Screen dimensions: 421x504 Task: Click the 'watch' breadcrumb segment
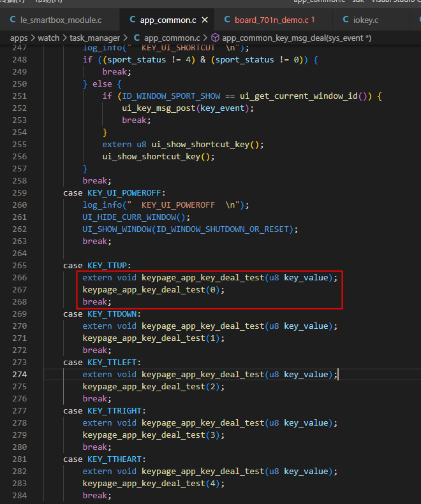pos(48,38)
